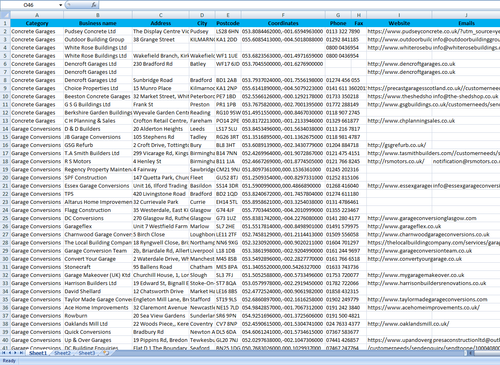Select row 40 header number
This screenshot has width=500, height=365.
(x=5, y=340)
